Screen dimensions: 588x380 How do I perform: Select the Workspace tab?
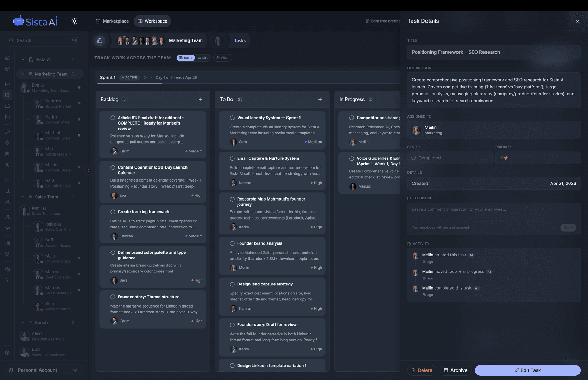tap(152, 21)
